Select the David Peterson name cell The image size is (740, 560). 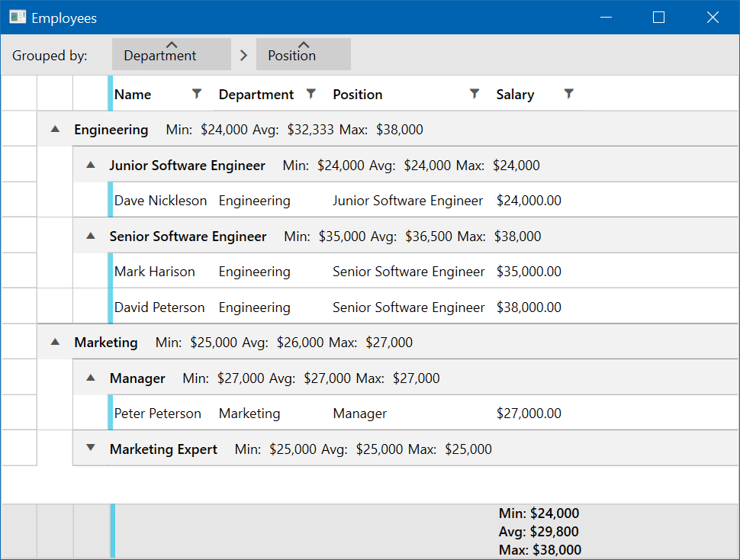tap(159, 307)
